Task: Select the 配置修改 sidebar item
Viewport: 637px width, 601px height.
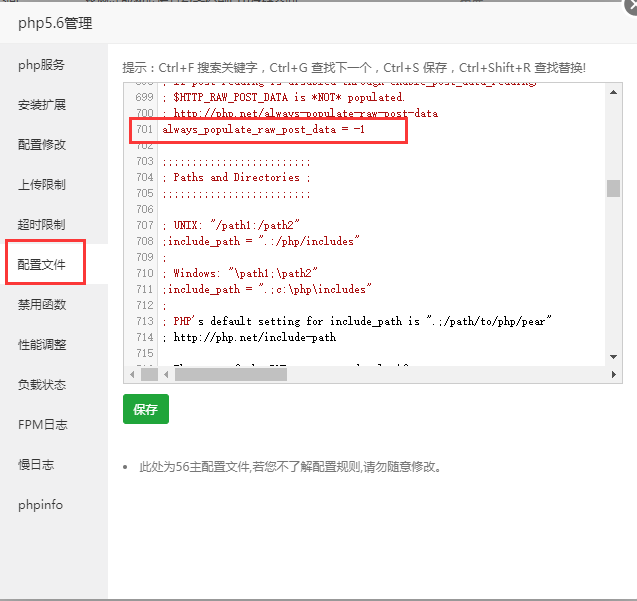Action: 41,145
